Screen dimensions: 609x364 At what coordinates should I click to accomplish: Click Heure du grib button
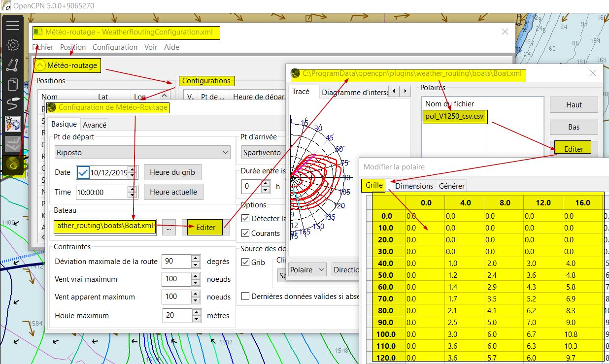tap(172, 172)
